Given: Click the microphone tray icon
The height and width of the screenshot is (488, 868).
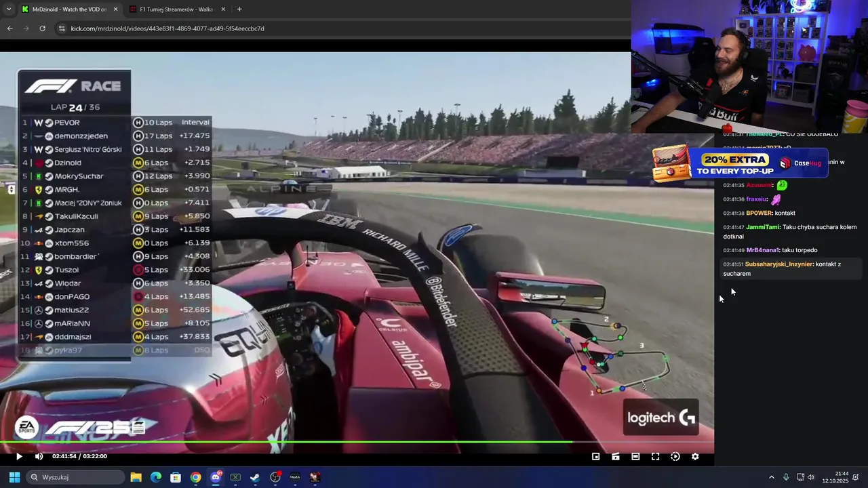Looking at the screenshot, I should pyautogui.click(x=786, y=477).
